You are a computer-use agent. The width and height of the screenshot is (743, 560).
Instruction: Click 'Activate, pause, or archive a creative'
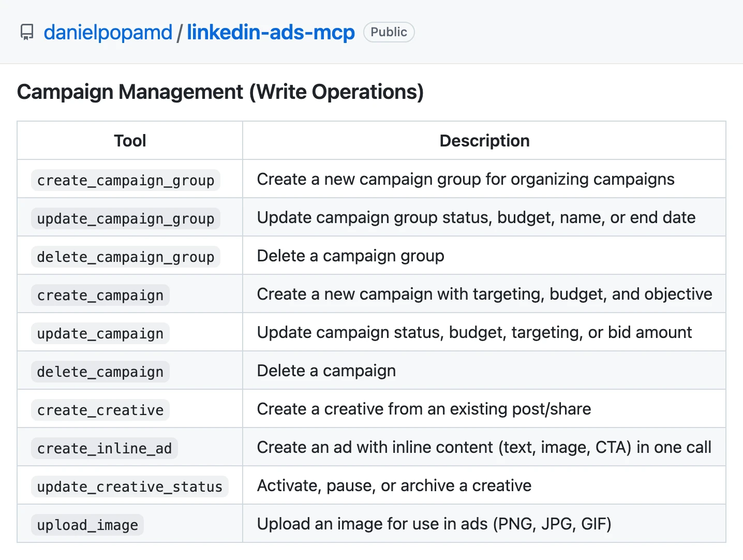[394, 485]
